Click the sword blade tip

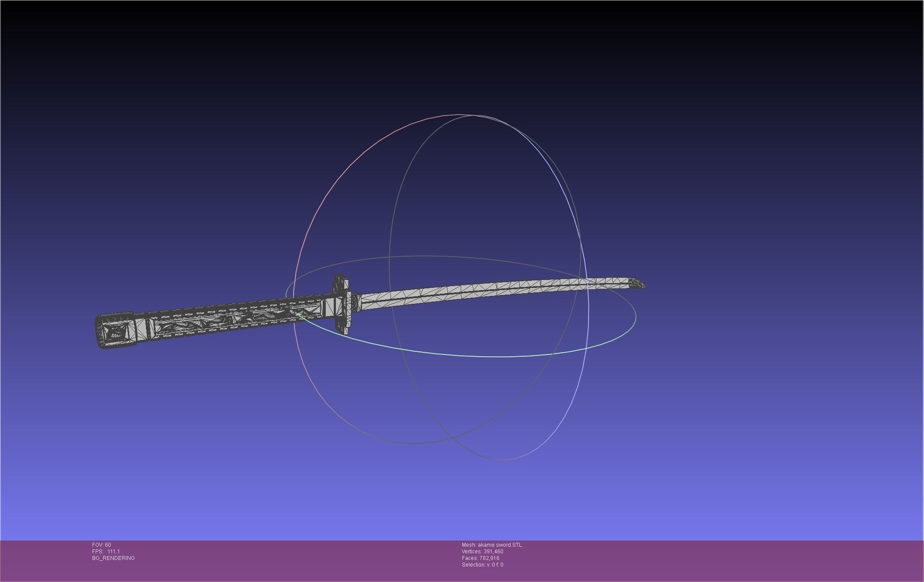[x=637, y=283]
